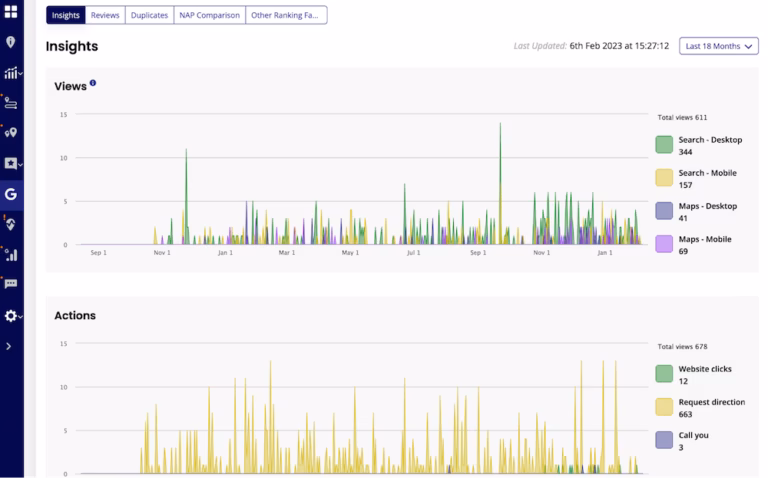This screenshot has height=478, width=768.
Task: Open the chat message icon in sidebar
Action: click(11, 284)
